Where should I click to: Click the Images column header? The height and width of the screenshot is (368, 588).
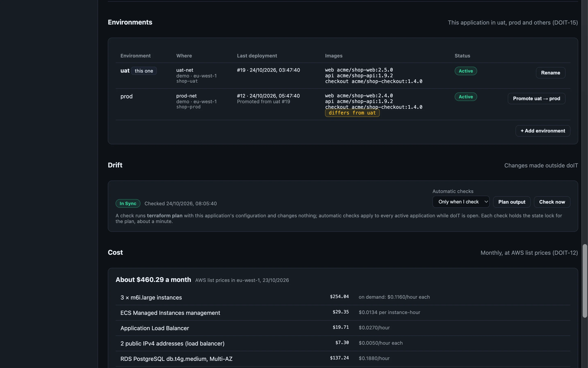point(334,56)
